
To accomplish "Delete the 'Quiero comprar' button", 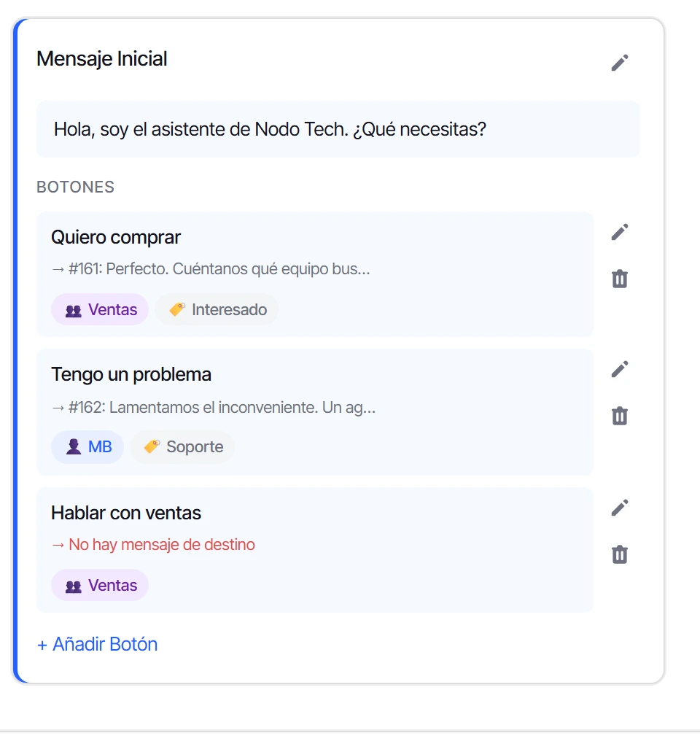I will coord(619,279).
